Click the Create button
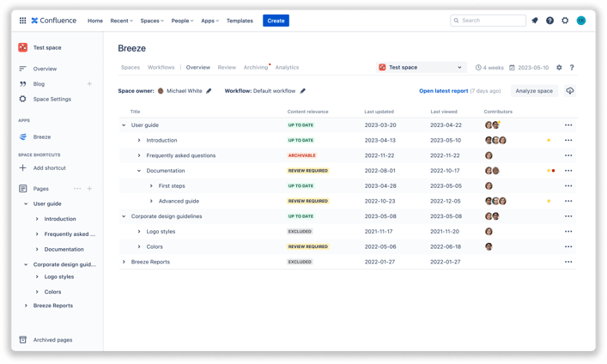This screenshot has width=607, height=364. click(276, 21)
